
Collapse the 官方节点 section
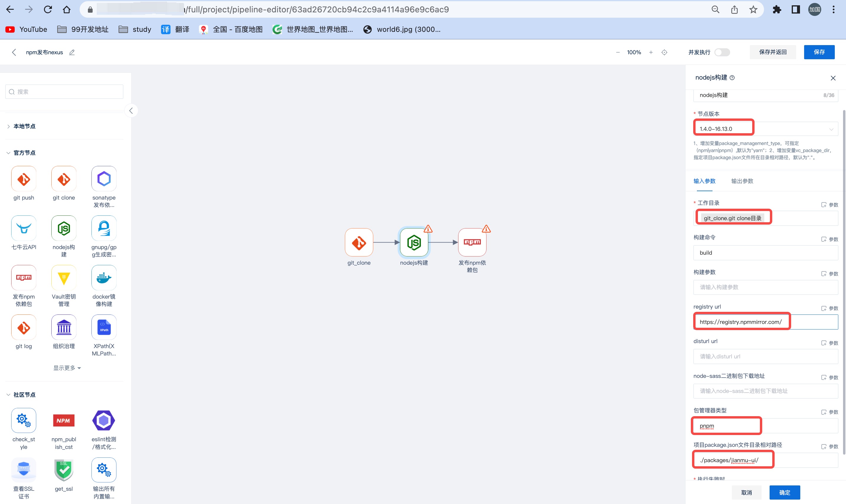[x=21, y=153]
